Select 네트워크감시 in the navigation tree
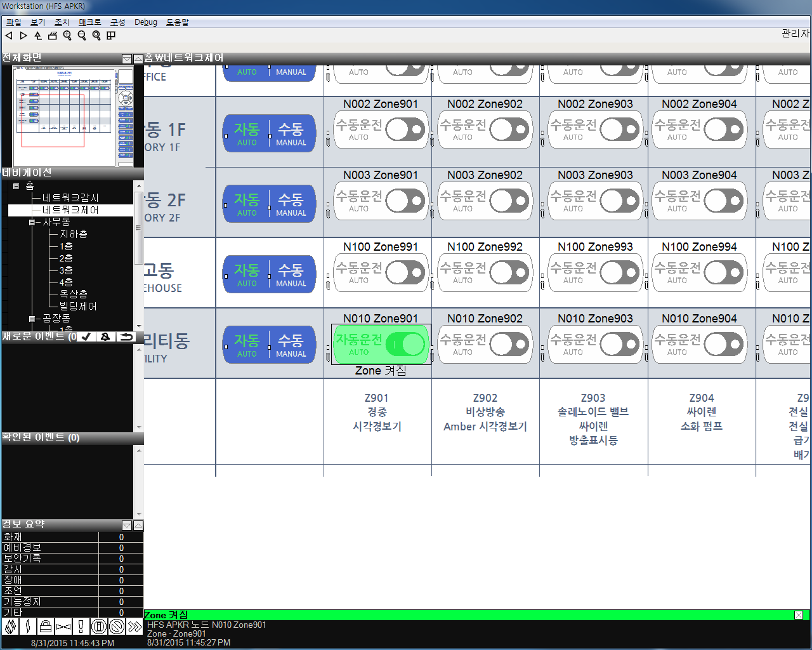 click(x=70, y=198)
